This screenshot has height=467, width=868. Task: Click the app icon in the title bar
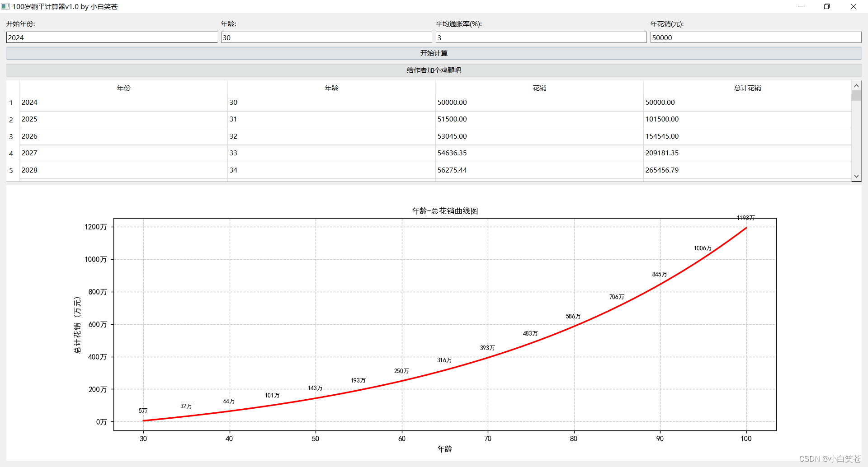coord(5,6)
